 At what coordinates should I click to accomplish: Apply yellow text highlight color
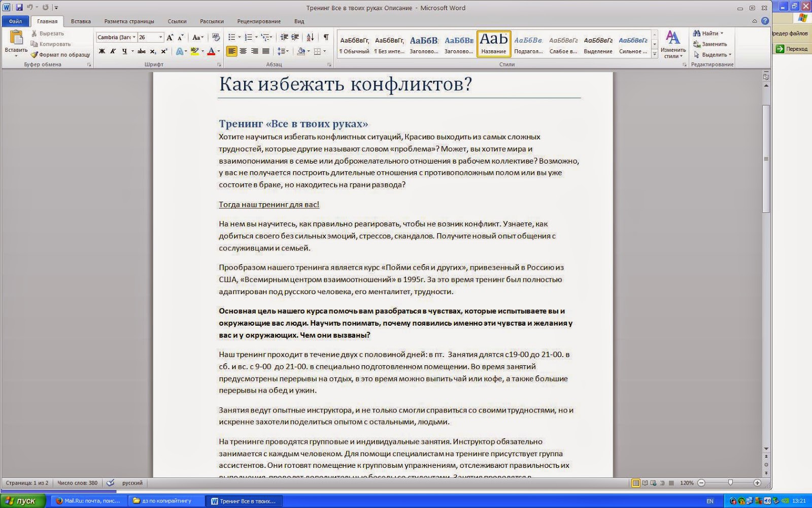[x=194, y=51]
